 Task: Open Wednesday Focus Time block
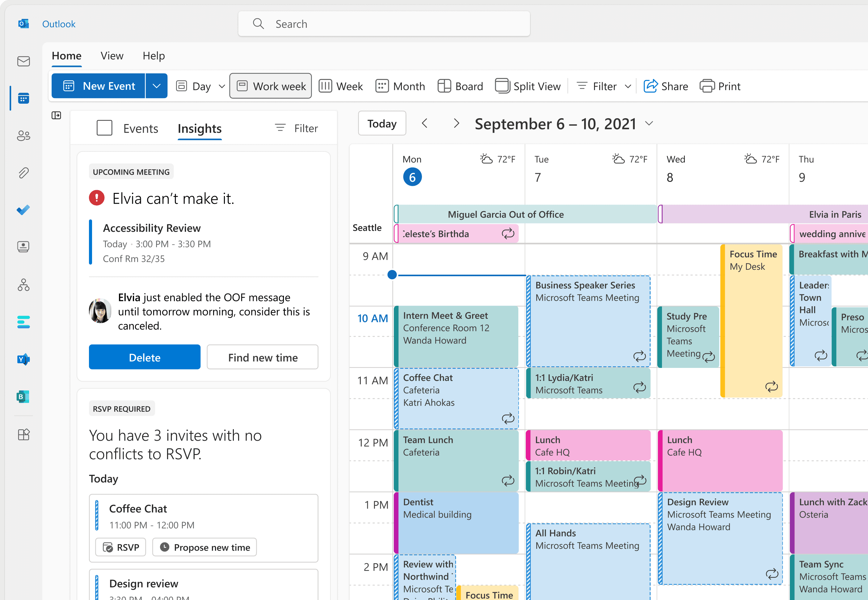coord(751,321)
